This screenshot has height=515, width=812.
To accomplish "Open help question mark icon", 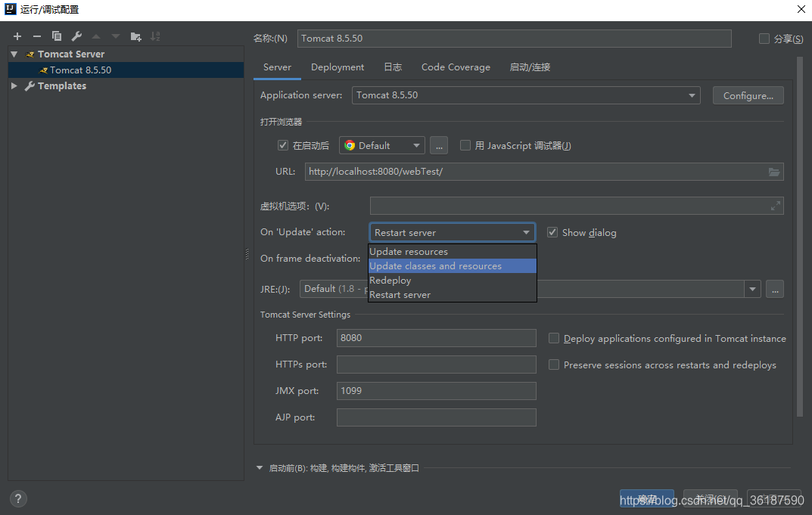I will point(18,498).
